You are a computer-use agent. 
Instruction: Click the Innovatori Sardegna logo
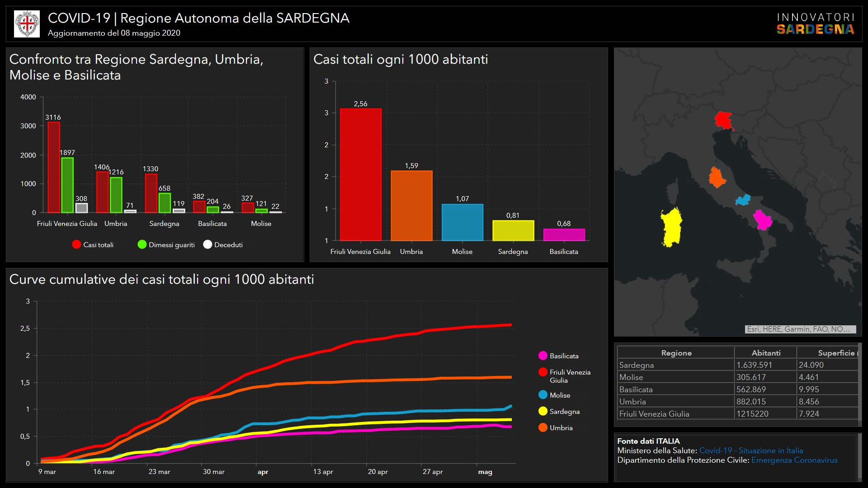point(815,24)
